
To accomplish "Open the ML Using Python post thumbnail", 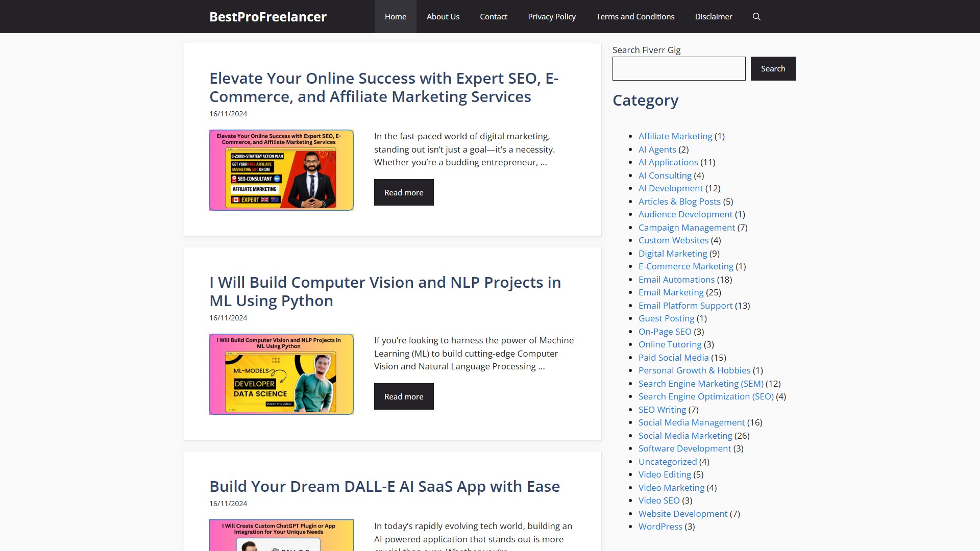I will tap(281, 374).
